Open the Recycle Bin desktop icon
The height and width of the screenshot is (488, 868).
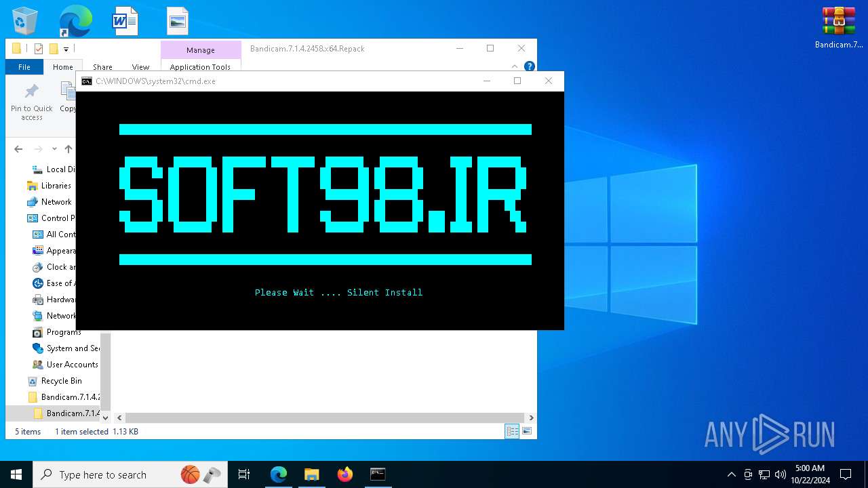(x=25, y=20)
